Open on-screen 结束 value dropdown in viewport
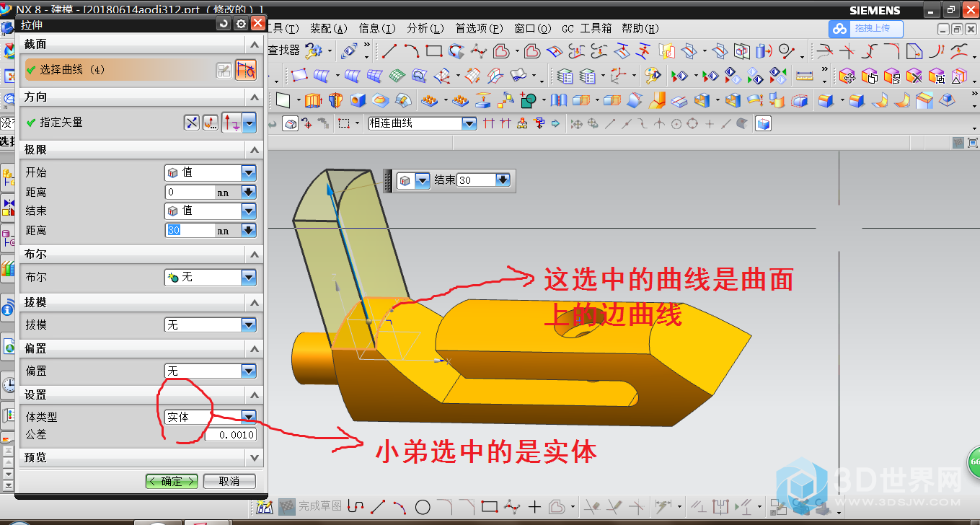Screen dimensions: 980x525 pos(503,180)
